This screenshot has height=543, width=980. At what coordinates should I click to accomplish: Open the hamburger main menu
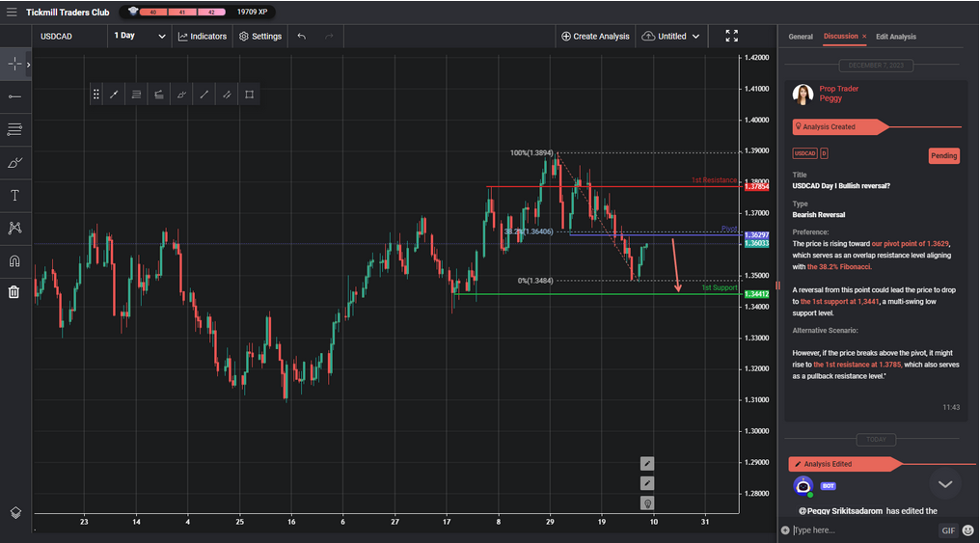pos(12,12)
